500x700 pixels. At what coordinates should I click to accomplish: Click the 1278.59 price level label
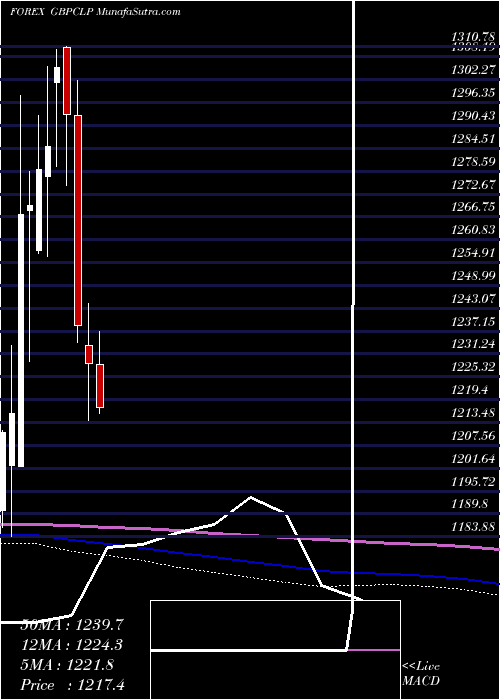[x=473, y=162]
